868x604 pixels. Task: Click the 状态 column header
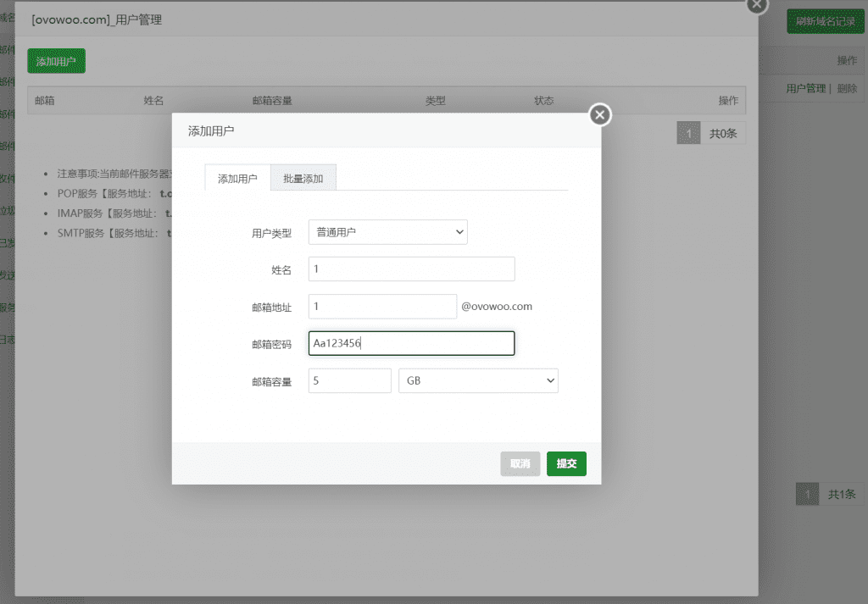[x=543, y=100]
